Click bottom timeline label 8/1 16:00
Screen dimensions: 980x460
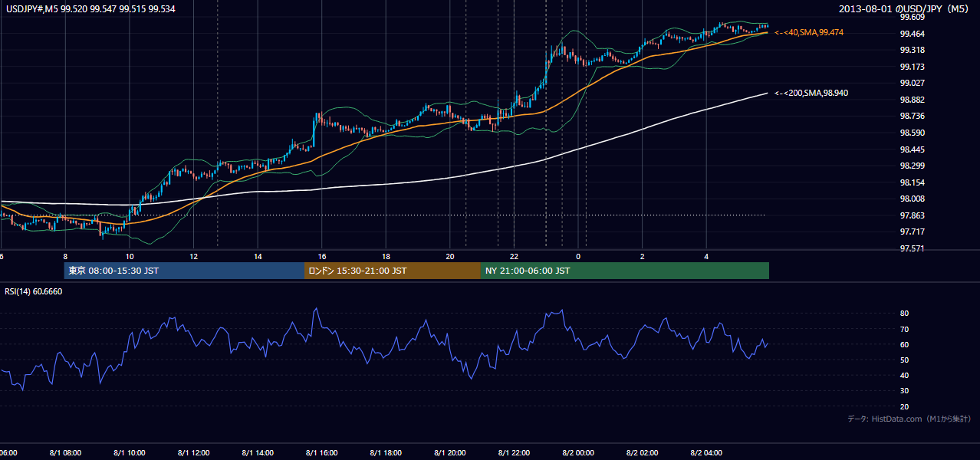[322, 453]
